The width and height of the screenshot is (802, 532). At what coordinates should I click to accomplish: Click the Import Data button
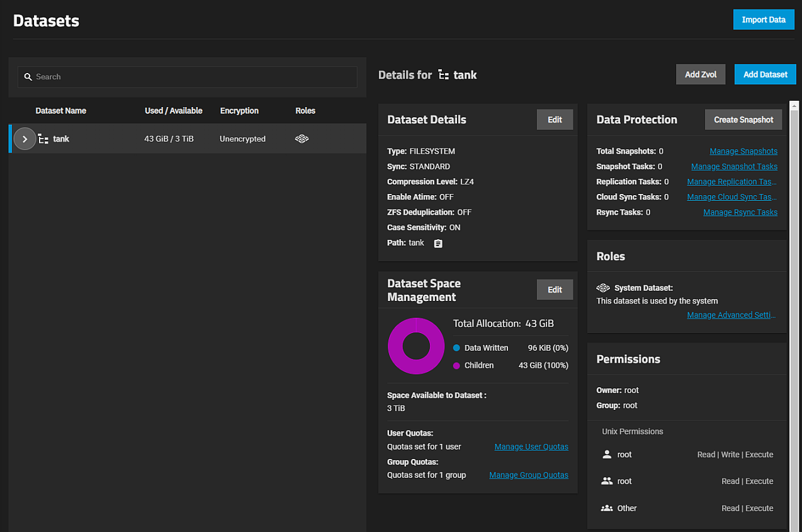coord(763,20)
